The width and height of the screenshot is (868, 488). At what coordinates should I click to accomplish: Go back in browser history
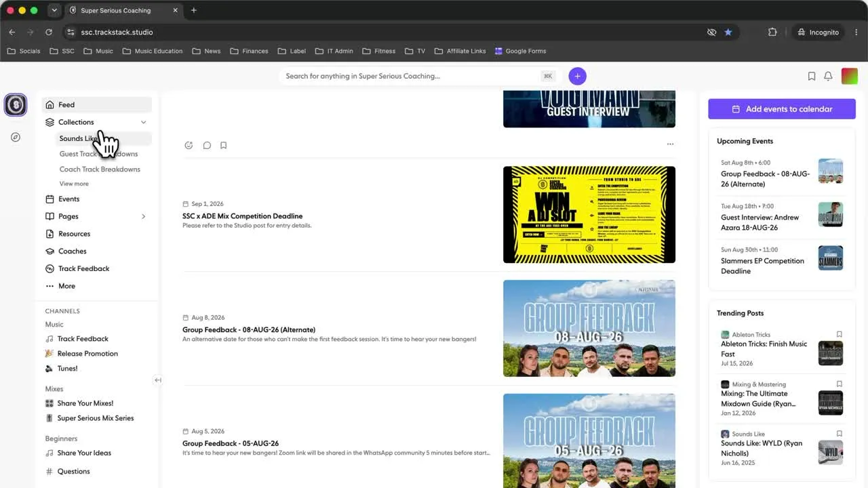pos(12,32)
